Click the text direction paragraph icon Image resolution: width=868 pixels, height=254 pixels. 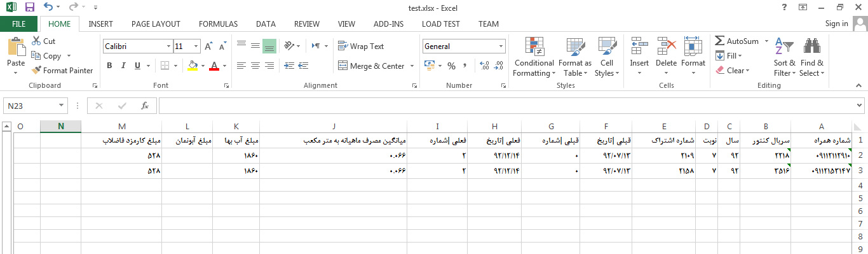(316, 46)
